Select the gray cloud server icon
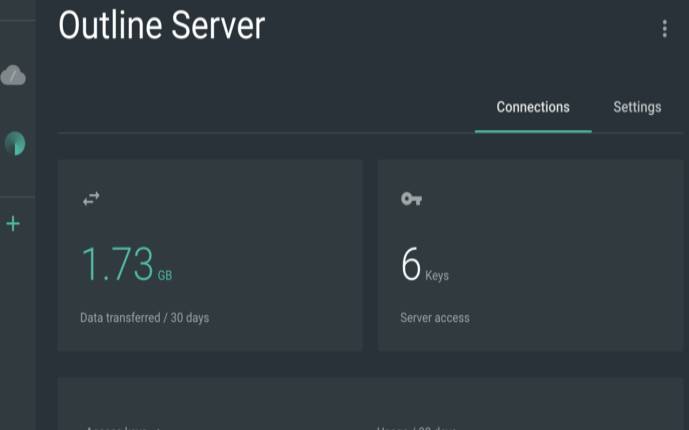689x430 pixels. coord(13,76)
